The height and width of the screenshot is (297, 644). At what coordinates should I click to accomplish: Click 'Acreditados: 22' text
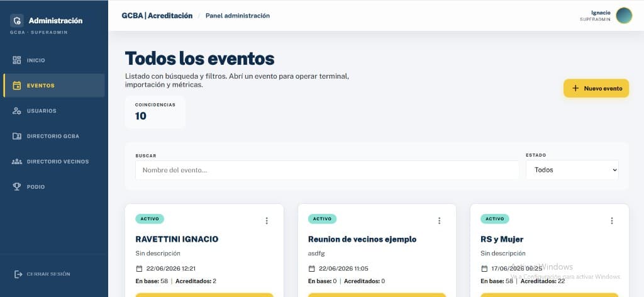(x=543, y=281)
